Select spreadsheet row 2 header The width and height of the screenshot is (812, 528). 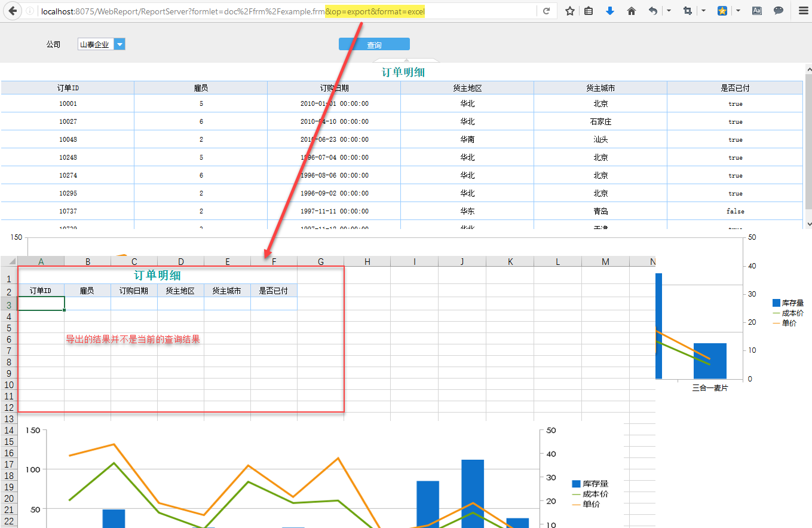[9, 291]
